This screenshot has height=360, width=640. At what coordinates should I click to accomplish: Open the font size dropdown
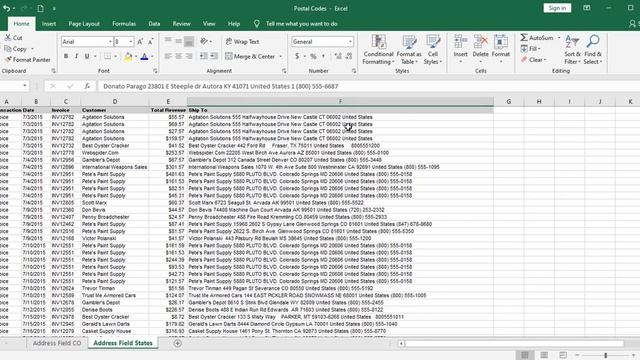tap(131, 42)
